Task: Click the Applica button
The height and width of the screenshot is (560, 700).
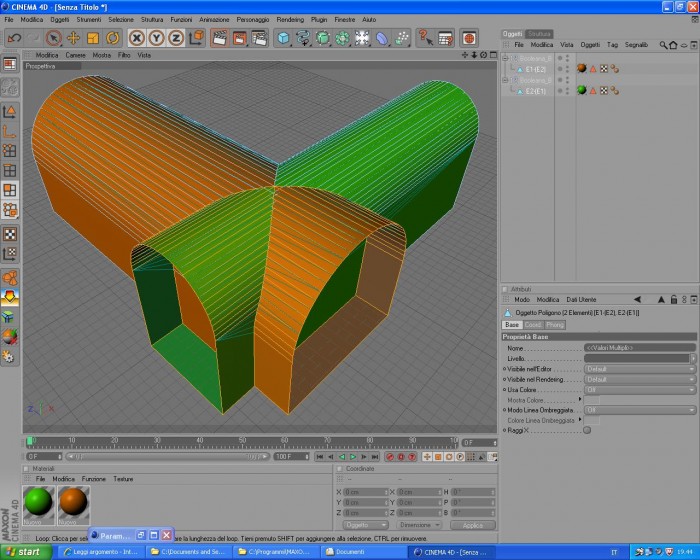Action: tap(473, 525)
